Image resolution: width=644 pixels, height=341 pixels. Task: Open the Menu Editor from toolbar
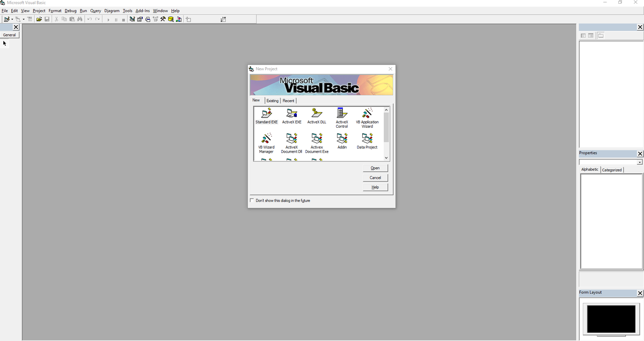click(x=30, y=19)
